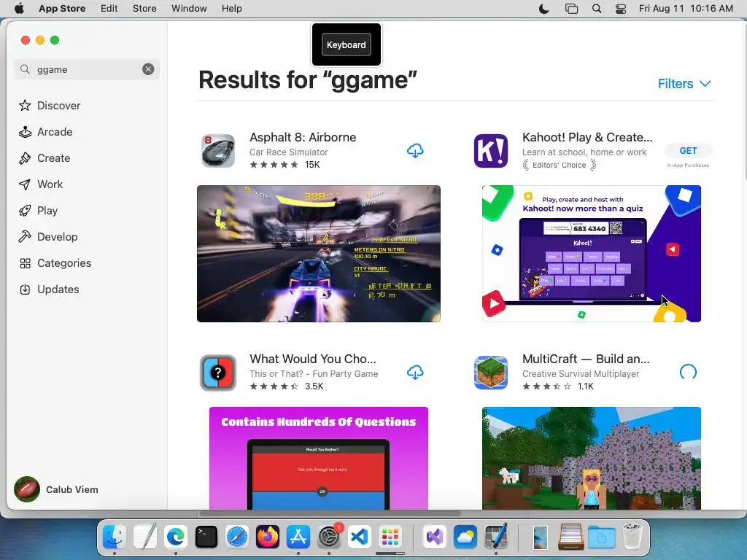The width and height of the screenshot is (747, 560).
Task: Open the Store menu
Action: (x=144, y=9)
